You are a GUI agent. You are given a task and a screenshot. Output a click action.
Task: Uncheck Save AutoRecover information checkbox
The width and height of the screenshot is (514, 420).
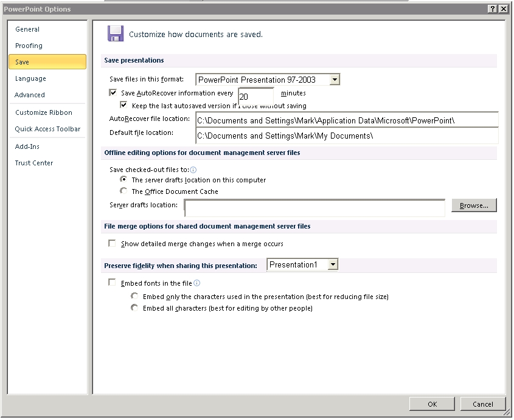pos(113,93)
